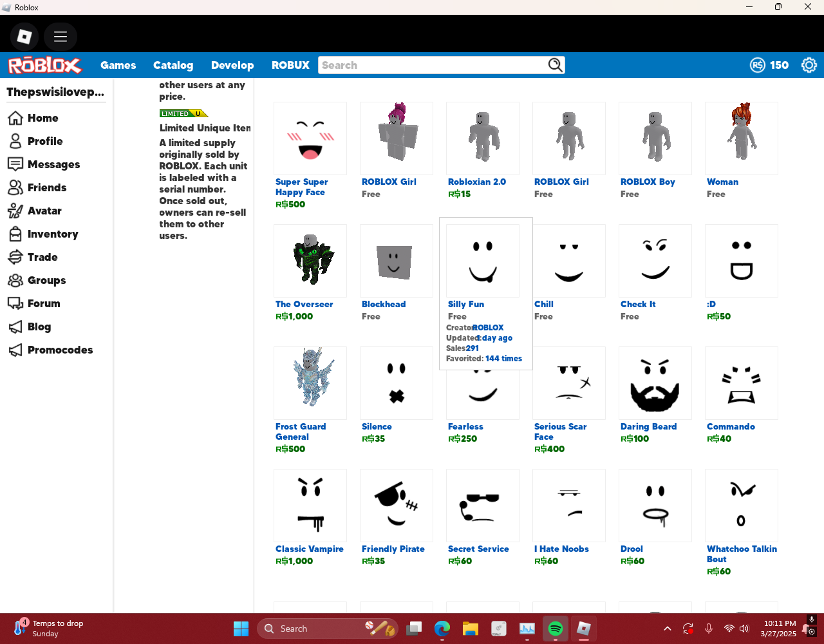Viewport: 824px width, 644px height.
Task: Open the Games tab
Action: pyautogui.click(x=118, y=65)
